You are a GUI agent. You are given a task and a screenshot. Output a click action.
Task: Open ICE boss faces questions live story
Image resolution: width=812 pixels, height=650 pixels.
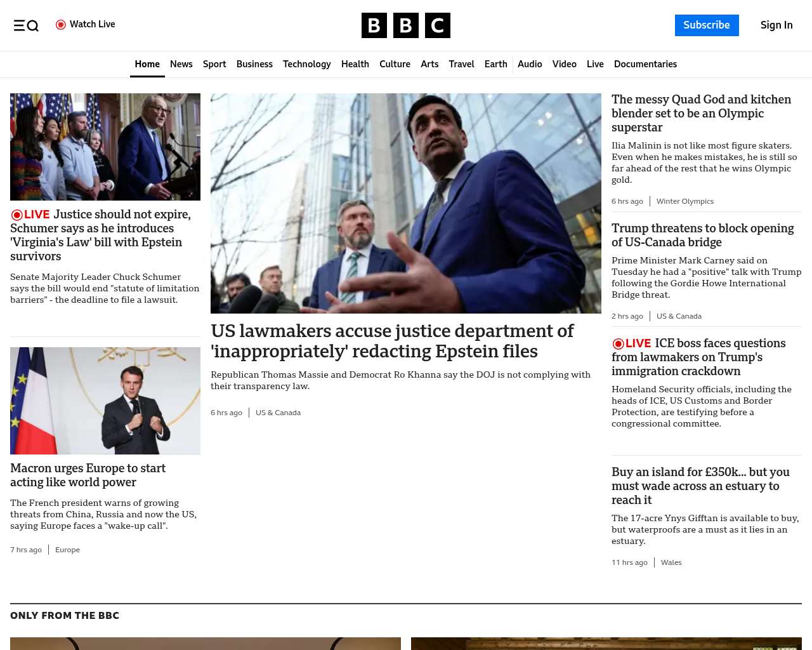coord(698,357)
